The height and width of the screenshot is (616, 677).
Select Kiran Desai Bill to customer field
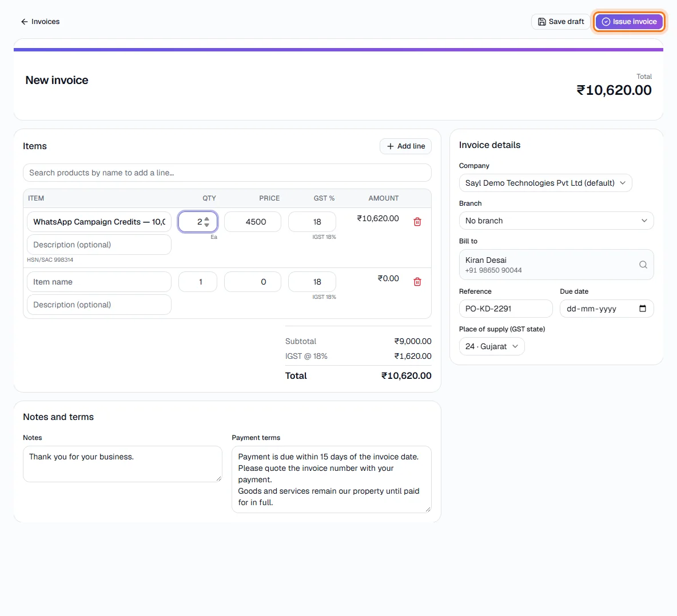(556, 265)
